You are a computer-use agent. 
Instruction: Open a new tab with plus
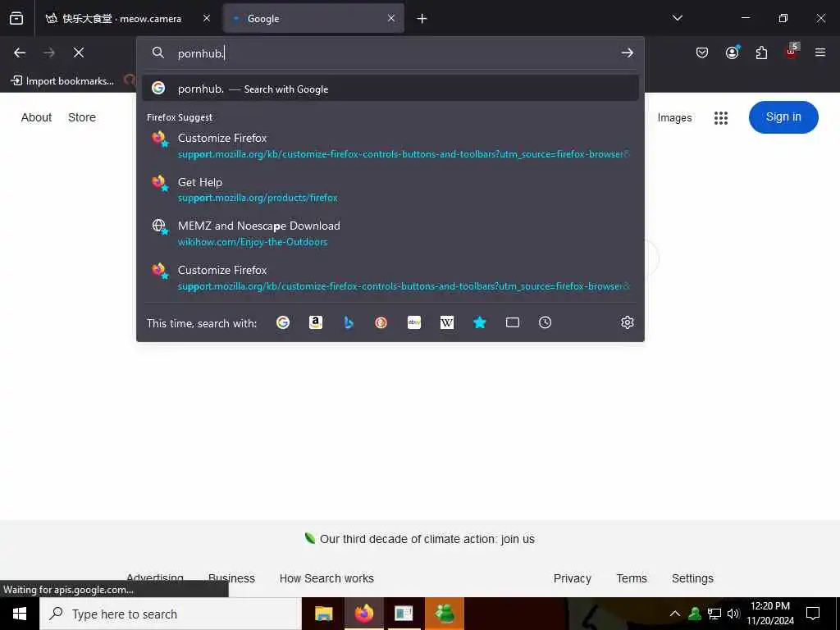[x=422, y=19]
